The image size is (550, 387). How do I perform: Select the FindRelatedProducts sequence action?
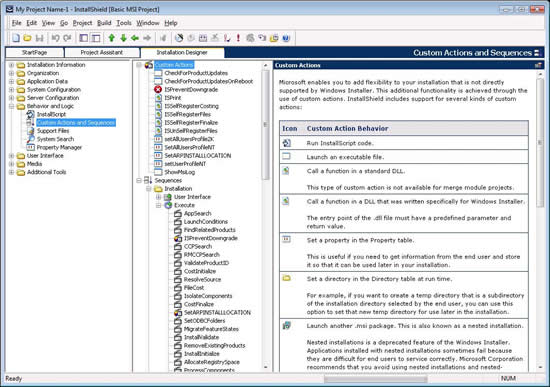pyautogui.click(x=210, y=230)
